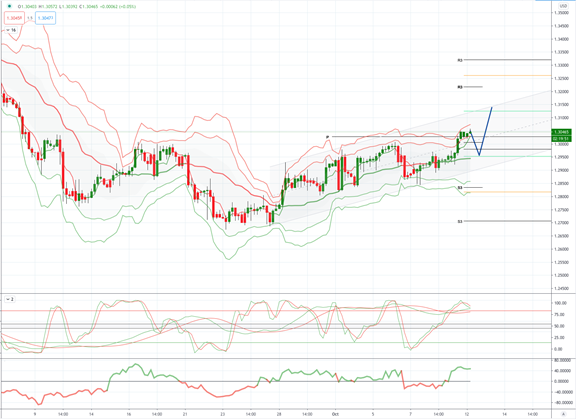Click the 28 date label on time axis
This screenshot has width=576, height=419.
point(279,414)
